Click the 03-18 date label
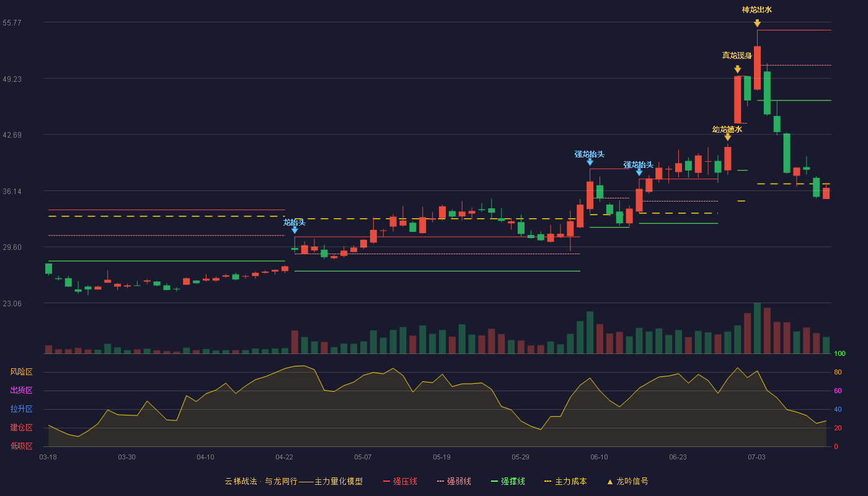868x496 pixels. pyautogui.click(x=48, y=457)
